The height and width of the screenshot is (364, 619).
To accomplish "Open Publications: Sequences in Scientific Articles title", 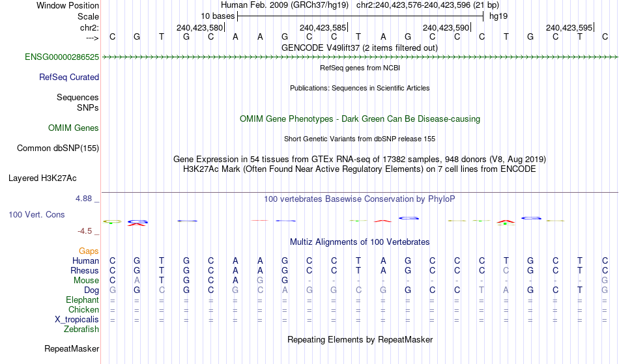I will pos(360,88).
